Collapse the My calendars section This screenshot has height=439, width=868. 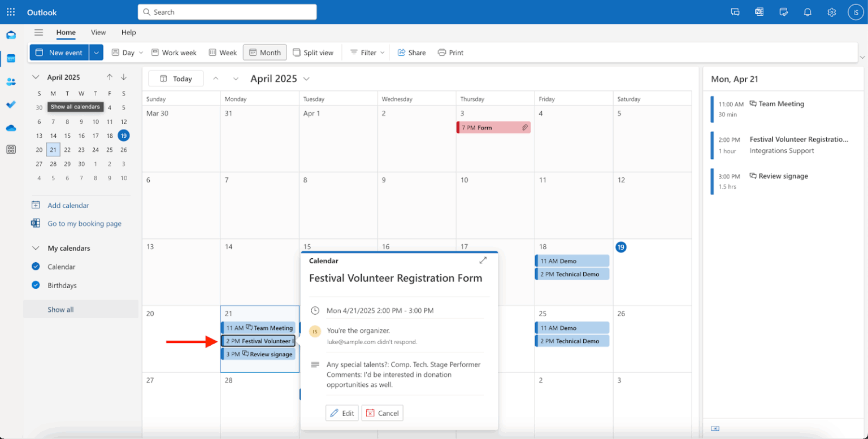click(x=36, y=248)
